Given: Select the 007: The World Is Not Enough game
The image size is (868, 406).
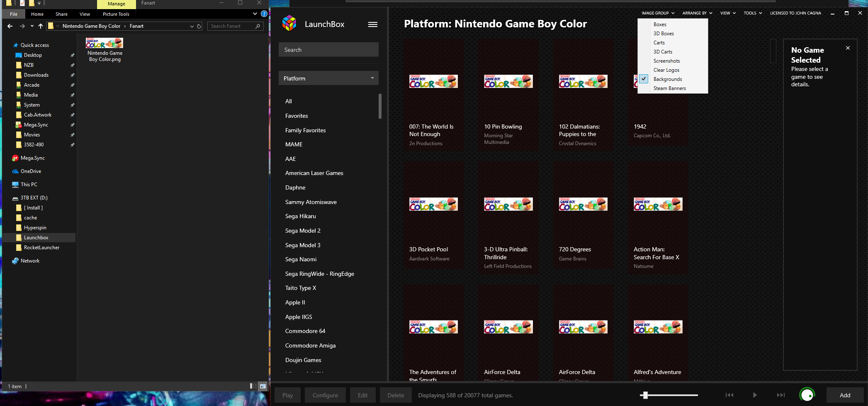Looking at the screenshot, I should point(433,95).
